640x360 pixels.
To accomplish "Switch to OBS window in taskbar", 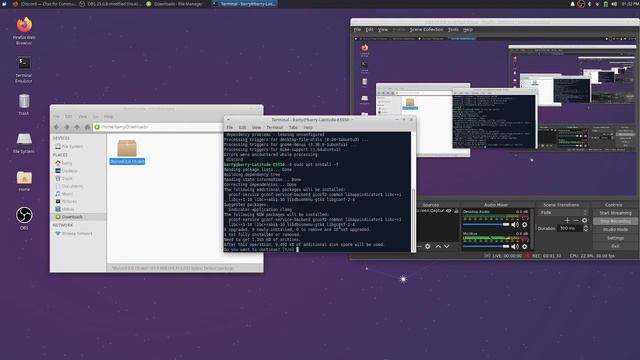I will tap(111, 4).
